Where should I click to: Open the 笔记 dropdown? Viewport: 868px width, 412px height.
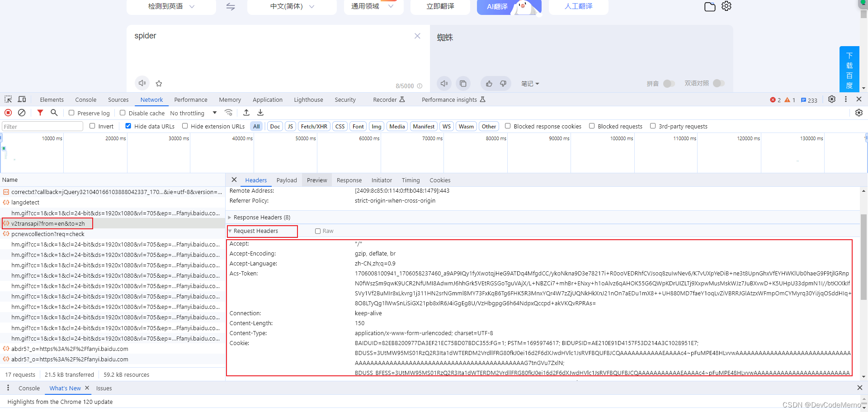tap(530, 84)
